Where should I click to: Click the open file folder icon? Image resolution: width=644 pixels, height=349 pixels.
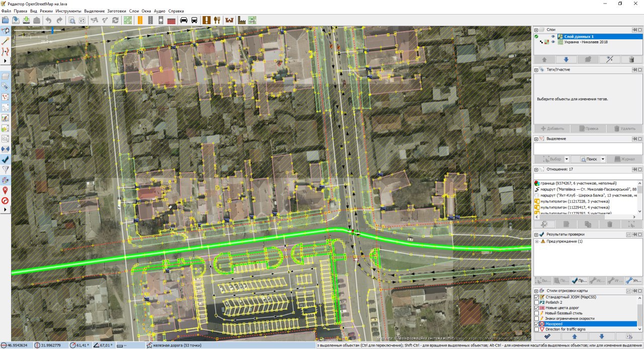click(x=6, y=20)
